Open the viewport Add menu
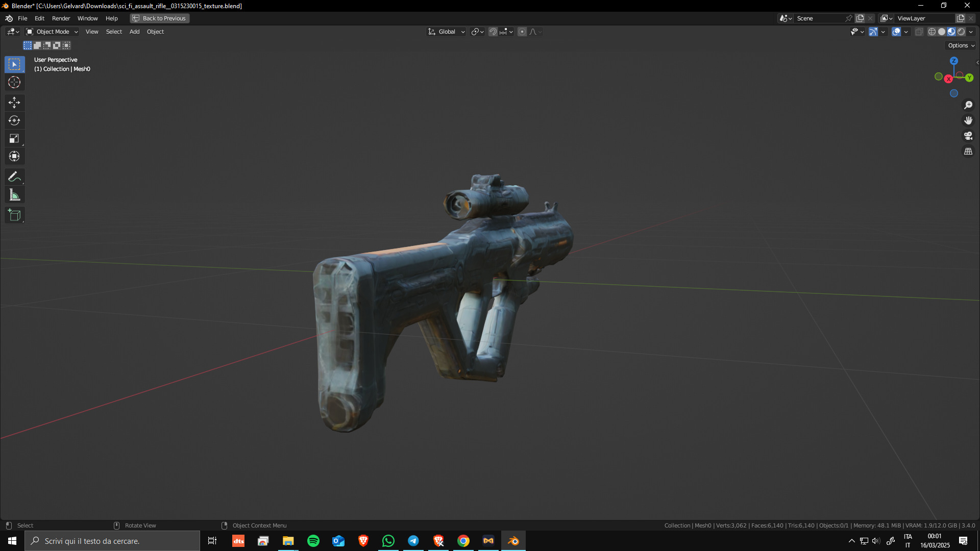The image size is (980, 551). (134, 32)
